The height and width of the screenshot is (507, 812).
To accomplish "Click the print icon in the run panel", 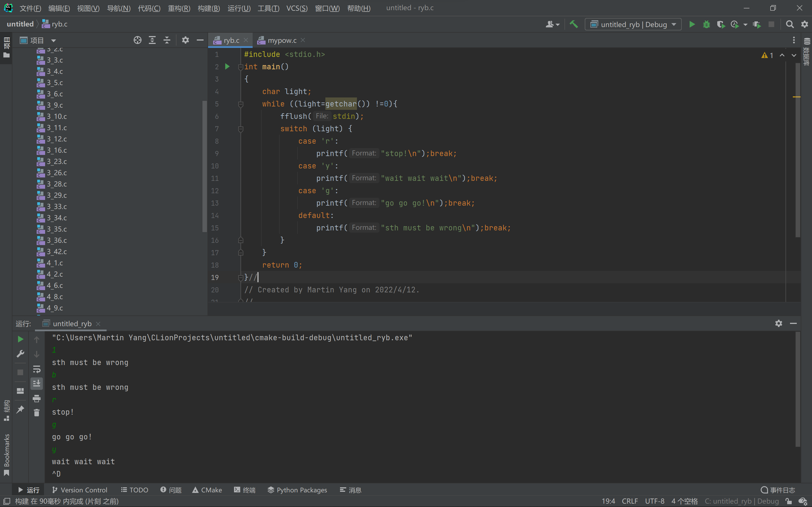I will point(37,398).
